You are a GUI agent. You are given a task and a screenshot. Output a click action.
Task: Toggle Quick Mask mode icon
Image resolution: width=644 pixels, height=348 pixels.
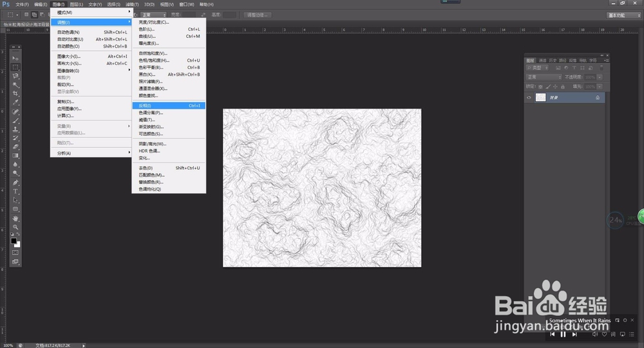pyautogui.click(x=15, y=252)
